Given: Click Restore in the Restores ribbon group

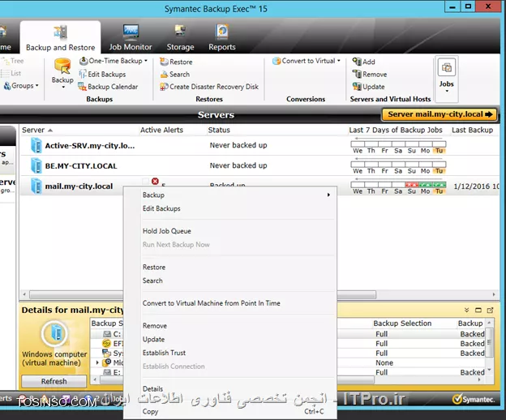Looking at the screenshot, I should 176,62.
